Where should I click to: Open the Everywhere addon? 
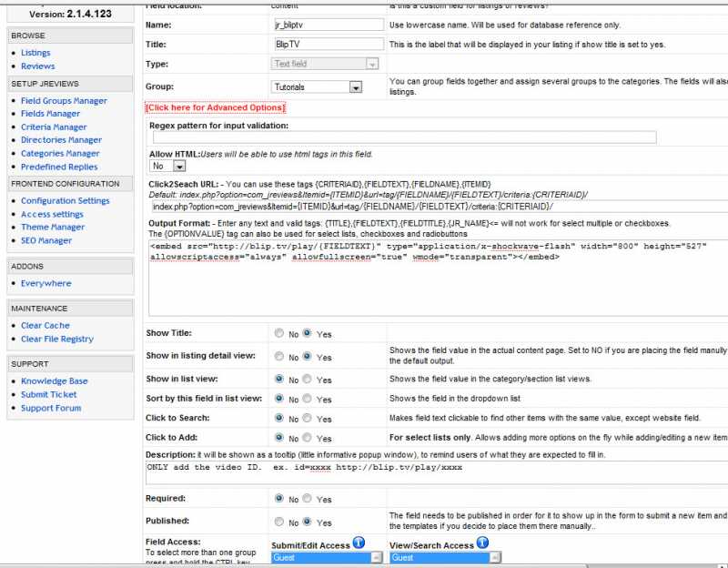(x=46, y=283)
